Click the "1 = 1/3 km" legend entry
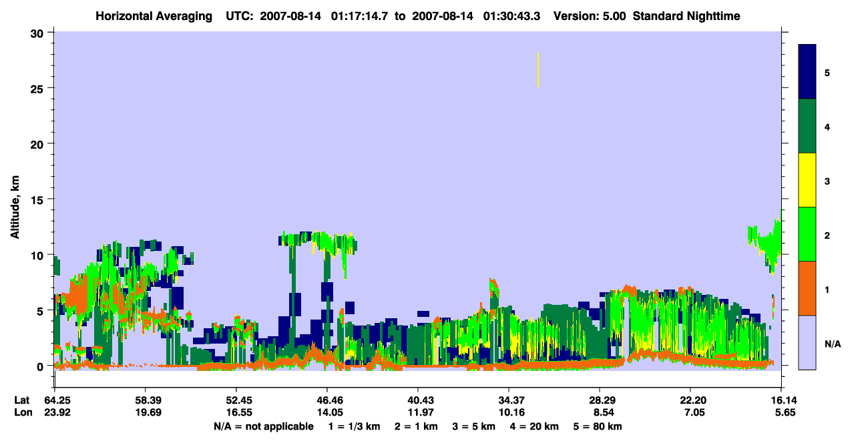 tap(353, 426)
